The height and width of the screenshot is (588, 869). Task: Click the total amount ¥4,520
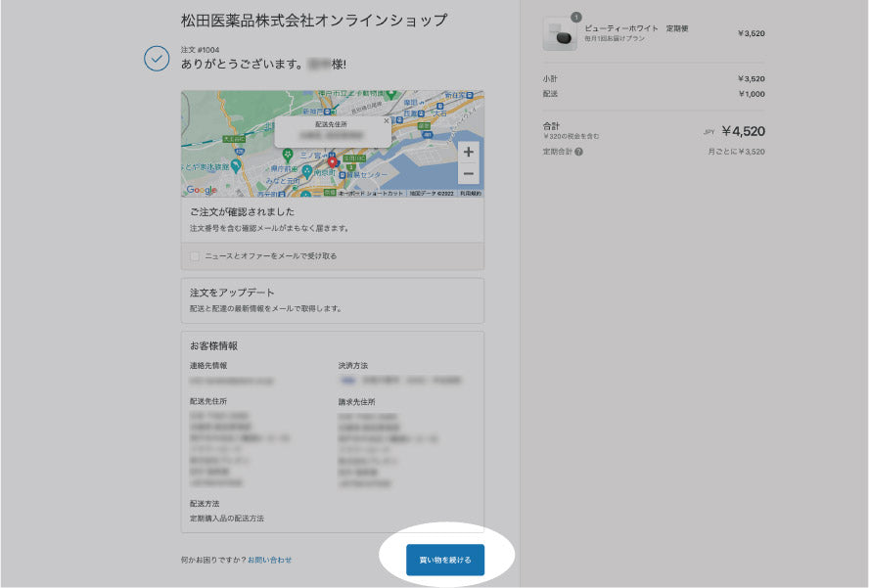click(743, 131)
